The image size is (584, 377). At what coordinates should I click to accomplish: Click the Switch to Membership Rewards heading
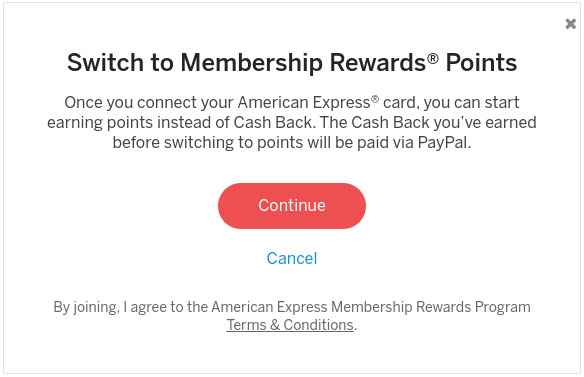(292, 62)
